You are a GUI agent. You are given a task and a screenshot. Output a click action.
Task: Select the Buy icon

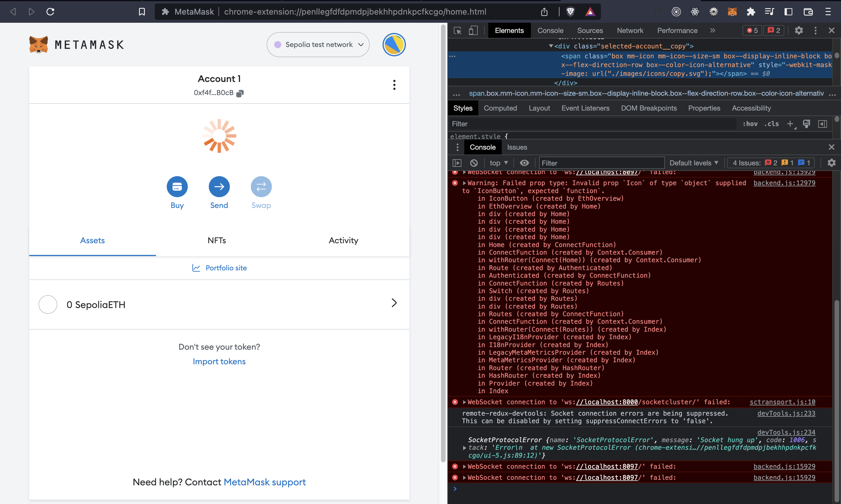pos(177,186)
